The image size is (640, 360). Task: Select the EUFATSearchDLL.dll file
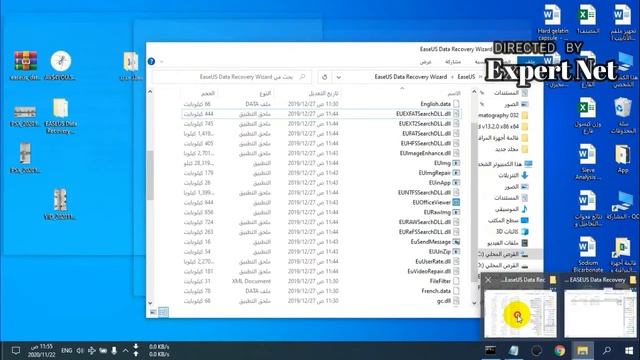click(426, 133)
